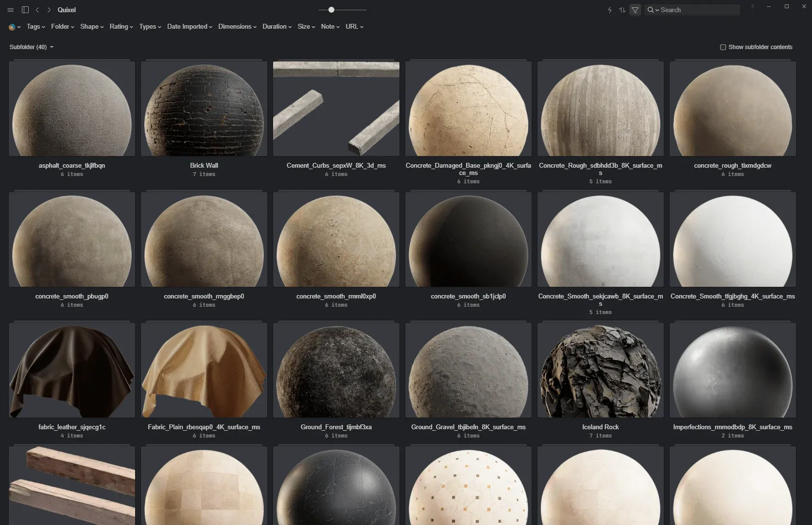Select the Concrete_Damaged_Base cracked sphere thumbnail
The image size is (812, 525).
468,109
